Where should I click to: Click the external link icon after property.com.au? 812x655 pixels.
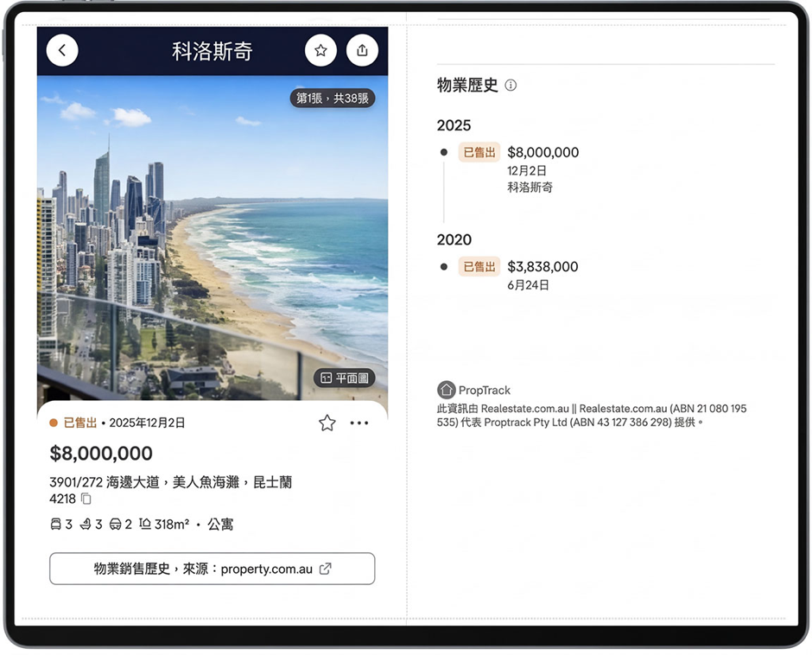click(325, 569)
